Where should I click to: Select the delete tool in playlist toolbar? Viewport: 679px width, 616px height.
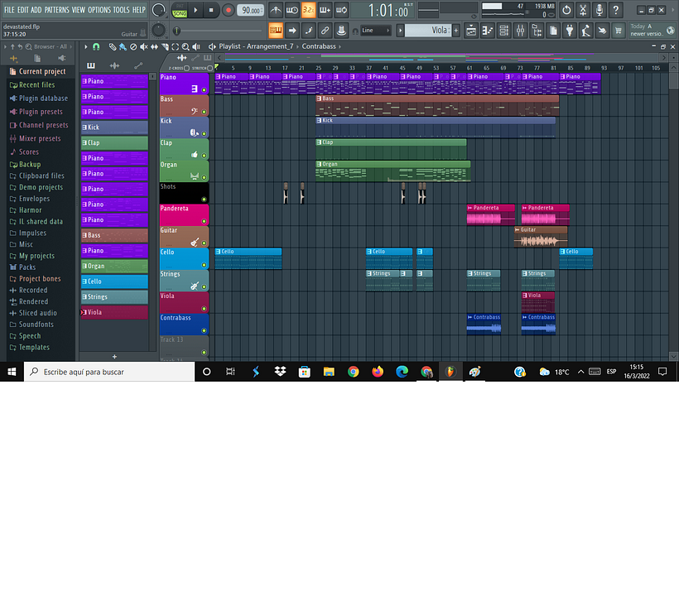[133, 46]
